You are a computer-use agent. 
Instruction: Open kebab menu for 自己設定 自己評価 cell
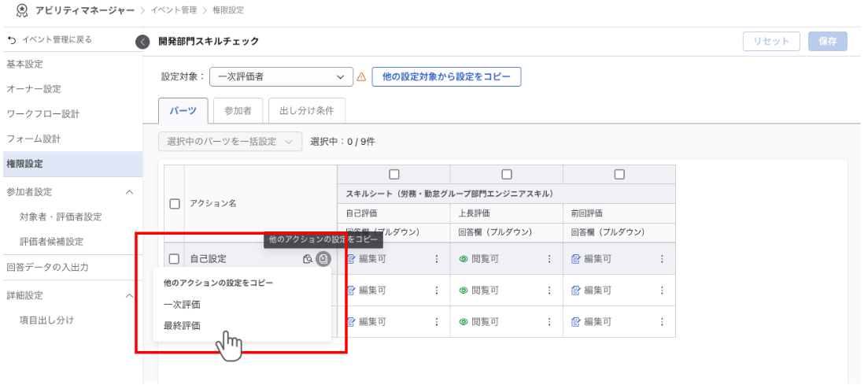point(437,259)
